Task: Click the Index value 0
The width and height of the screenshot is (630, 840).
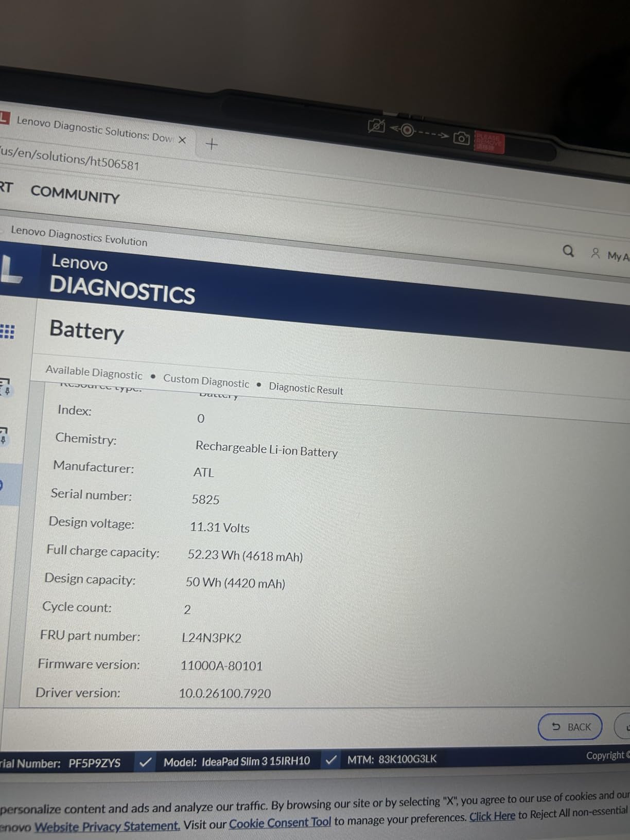Action: [201, 418]
